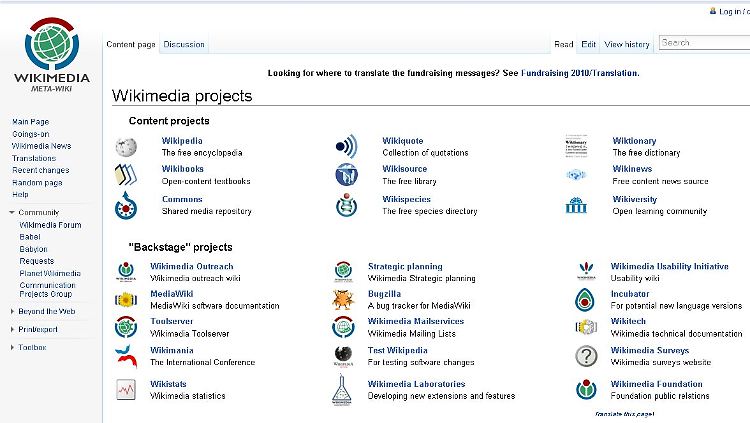Click the Bugzilla bug mascot icon

(x=342, y=299)
